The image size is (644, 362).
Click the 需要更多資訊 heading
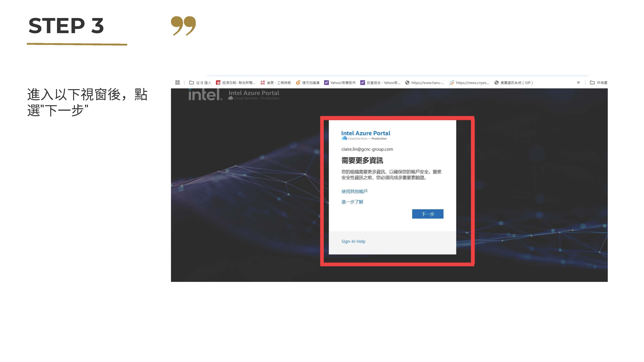click(362, 160)
